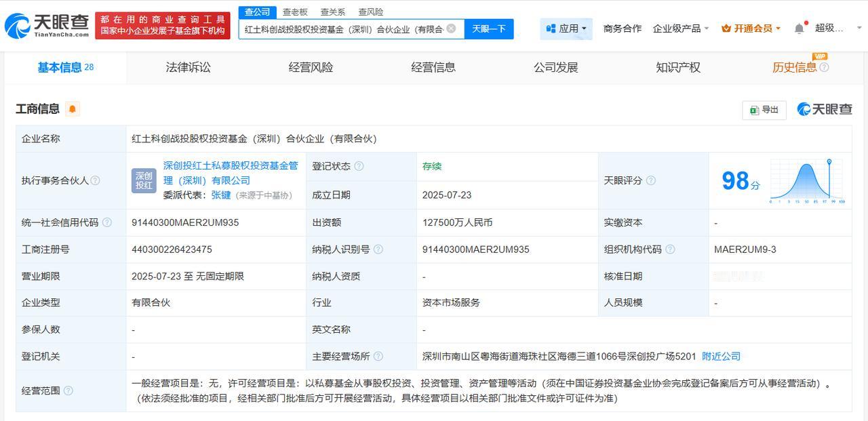Click the orange alert bell beside 工商信息
Viewport: 868px width, 421px height.
point(73,109)
